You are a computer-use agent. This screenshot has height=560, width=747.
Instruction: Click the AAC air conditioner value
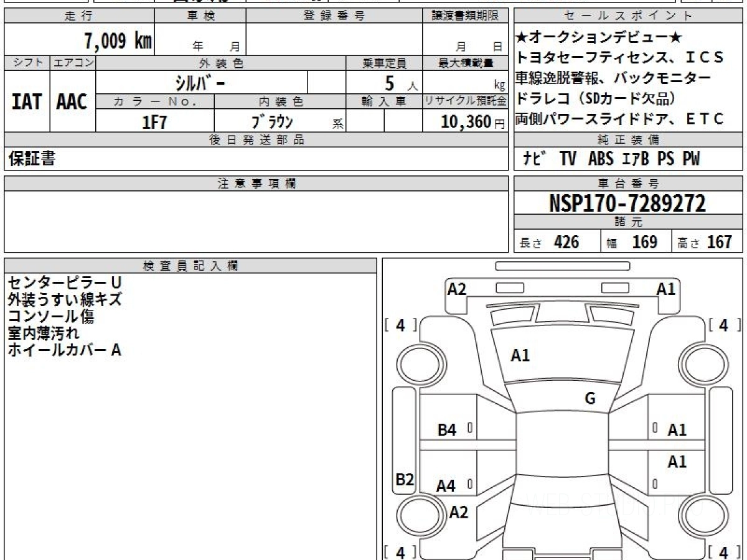point(72,101)
